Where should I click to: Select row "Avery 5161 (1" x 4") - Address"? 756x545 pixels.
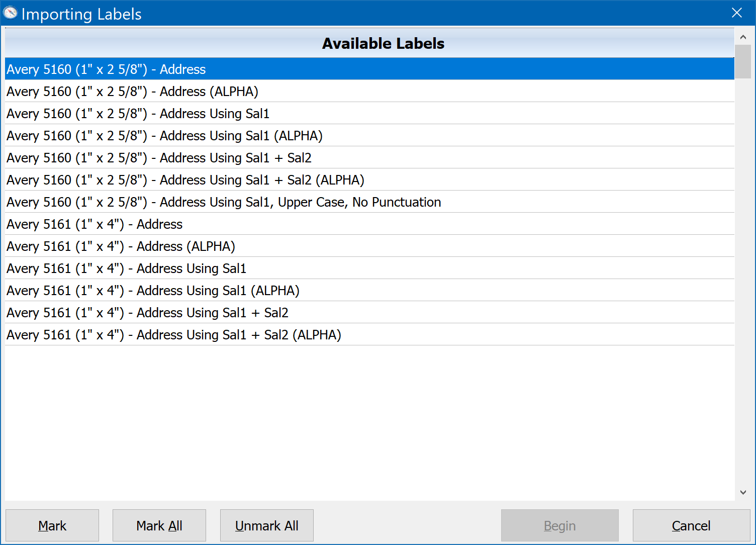pyautogui.click(x=370, y=224)
